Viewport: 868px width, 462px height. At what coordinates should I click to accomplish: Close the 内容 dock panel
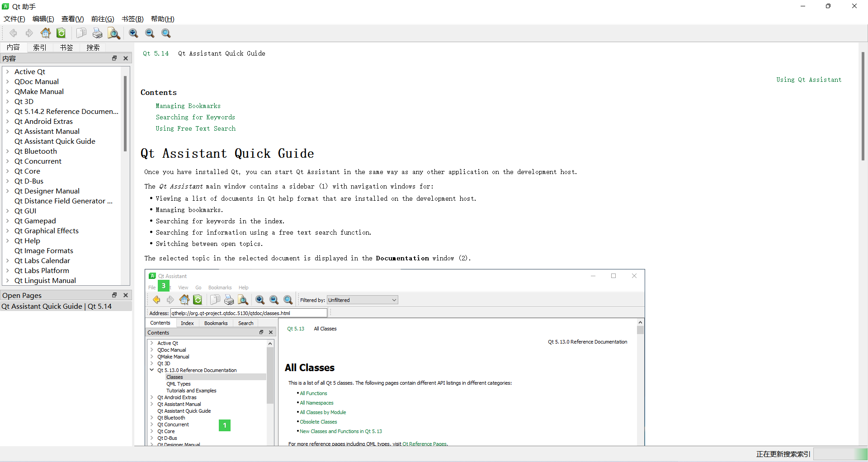[x=126, y=58]
